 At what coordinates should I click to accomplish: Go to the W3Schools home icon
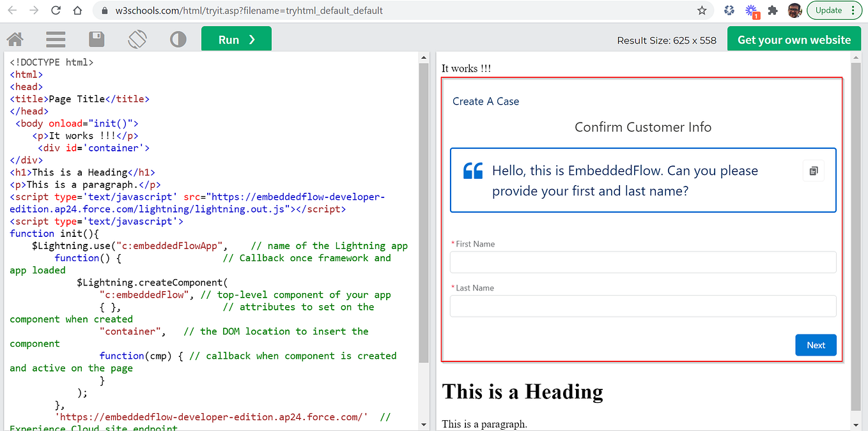pos(15,40)
